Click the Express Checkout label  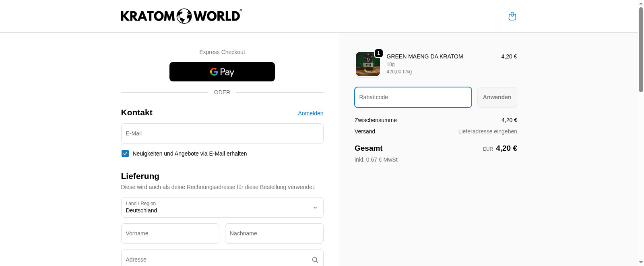[x=222, y=52]
